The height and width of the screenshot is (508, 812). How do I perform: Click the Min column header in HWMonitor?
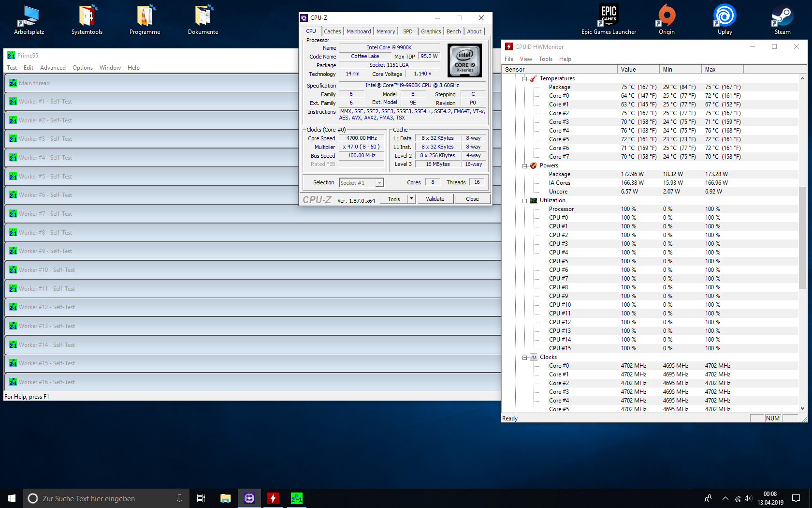pos(681,69)
